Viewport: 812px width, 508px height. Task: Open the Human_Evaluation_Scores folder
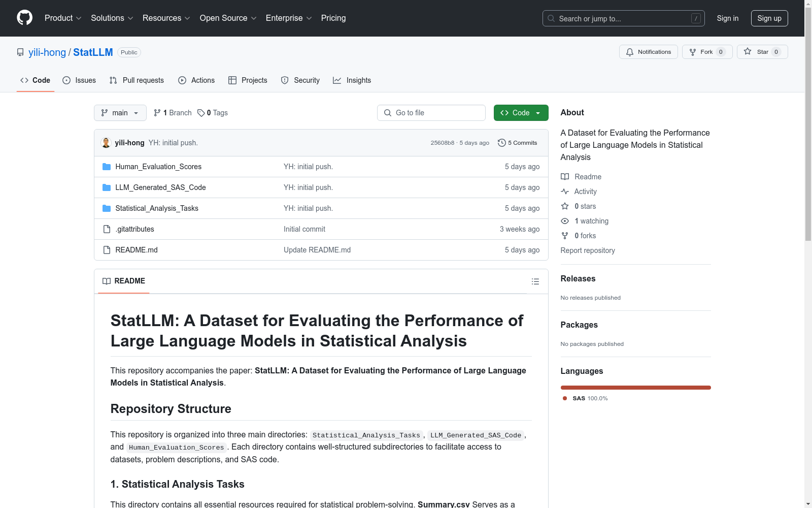(158, 167)
